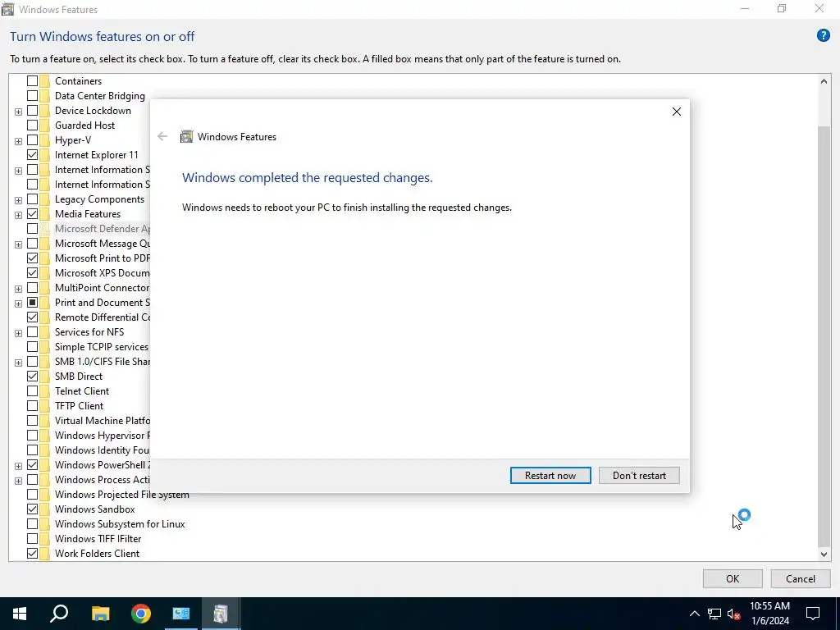This screenshot has width=840, height=630.
Task: Toggle the Print and Document Services checkbox
Action: [x=32, y=303]
